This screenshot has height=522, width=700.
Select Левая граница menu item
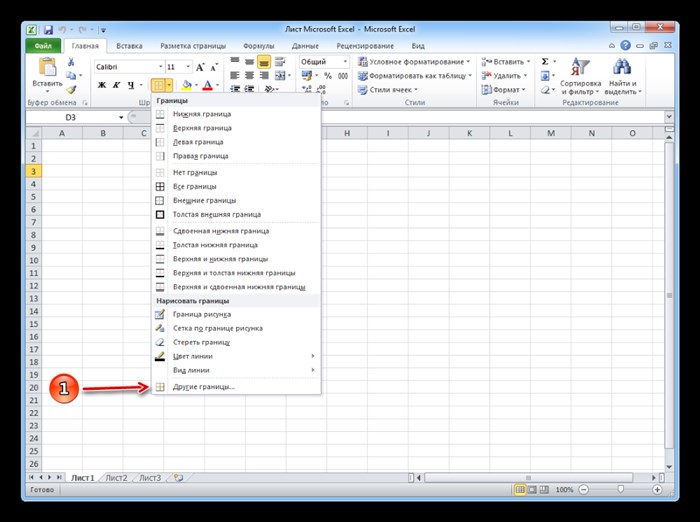click(236, 142)
